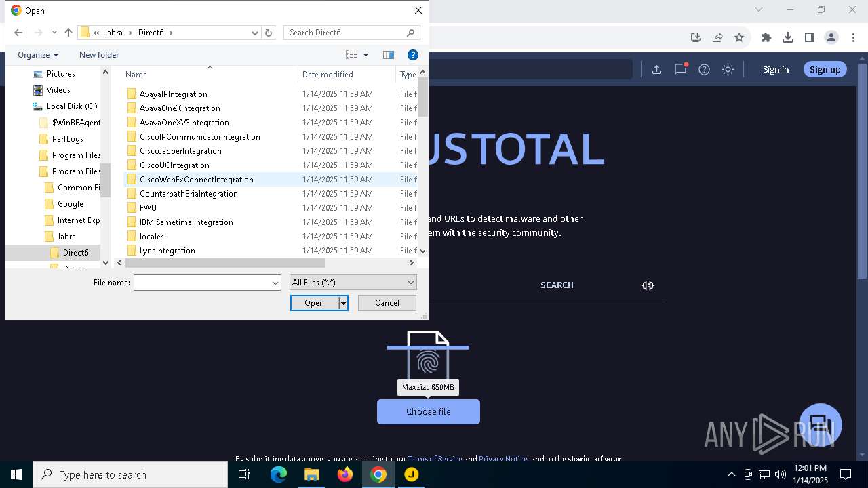Click VirusTotal Sign in link
This screenshot has height=488, width=868.
click(x=776, y=69)
